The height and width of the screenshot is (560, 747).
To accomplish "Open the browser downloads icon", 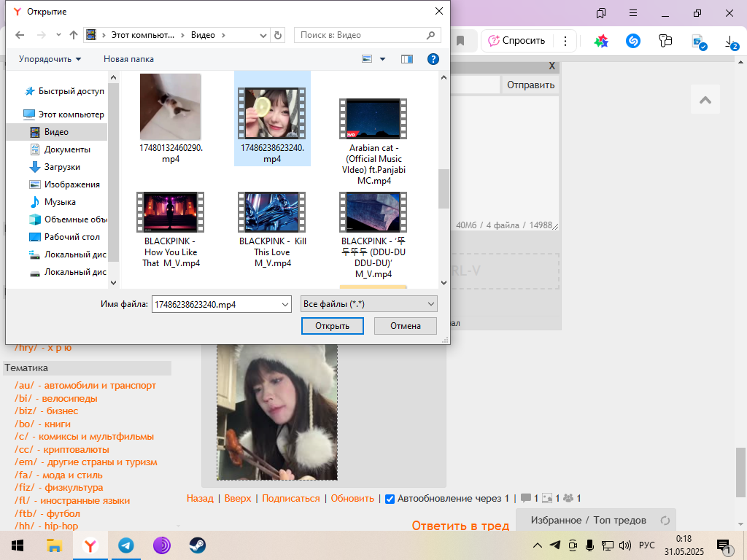I will (x=730, y=42).
